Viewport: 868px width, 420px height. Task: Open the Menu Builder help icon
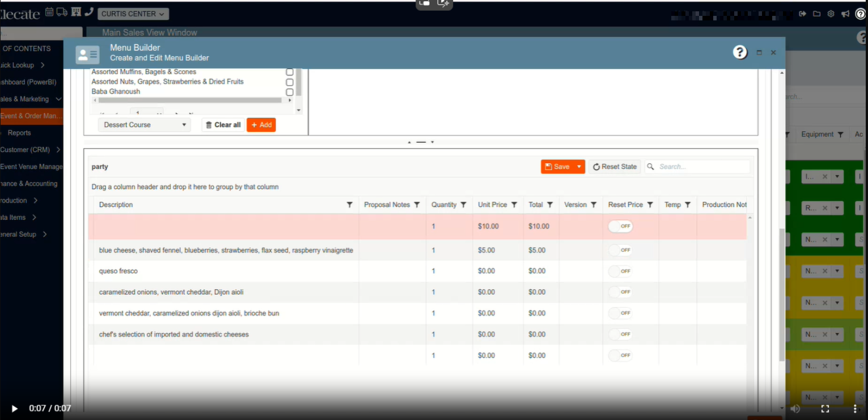point(740,52)
